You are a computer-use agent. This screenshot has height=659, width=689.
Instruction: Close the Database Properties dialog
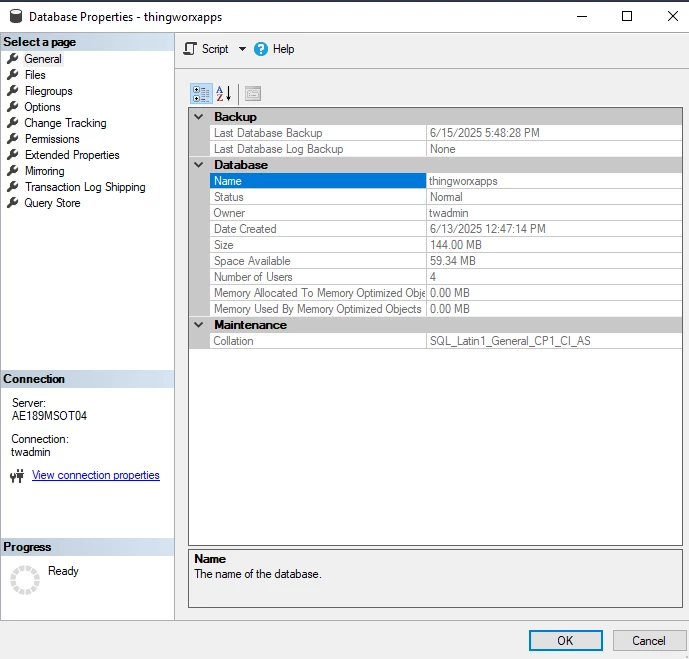[x=672, y=16]
